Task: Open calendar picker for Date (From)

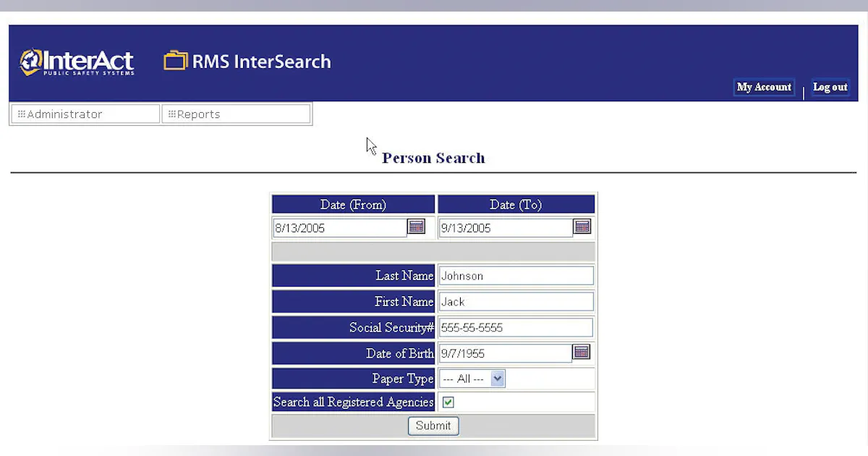Action: 417,227
